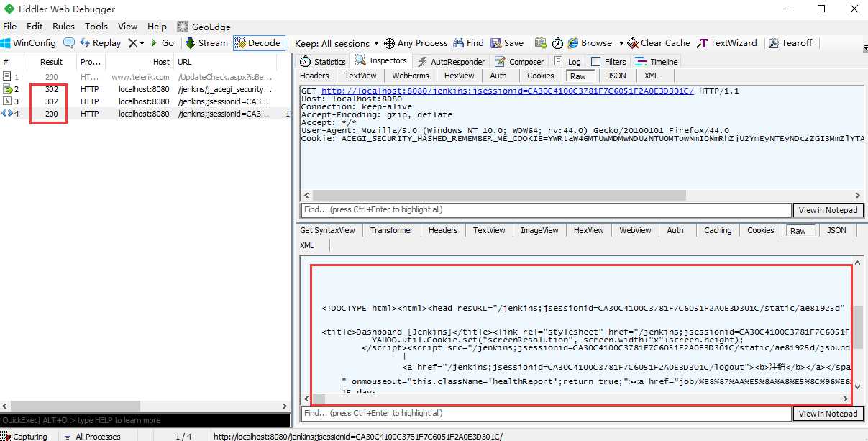Open the Help menu
This screenshot has width=868, height=441.
(x=157, y=27)
